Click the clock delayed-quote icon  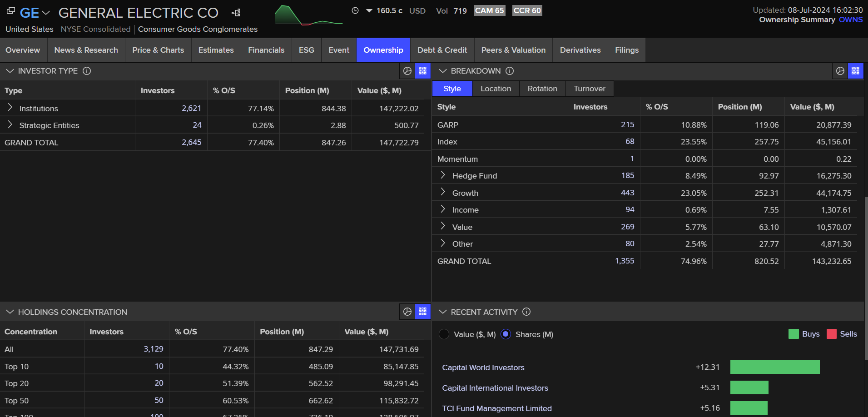coord(355,10)
